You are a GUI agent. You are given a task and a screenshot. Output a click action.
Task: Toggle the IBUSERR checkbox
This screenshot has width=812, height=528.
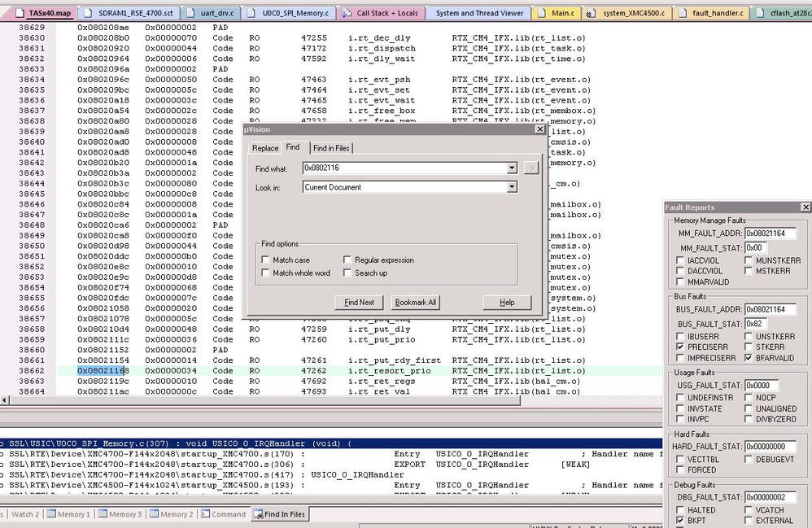click(680, 336)
